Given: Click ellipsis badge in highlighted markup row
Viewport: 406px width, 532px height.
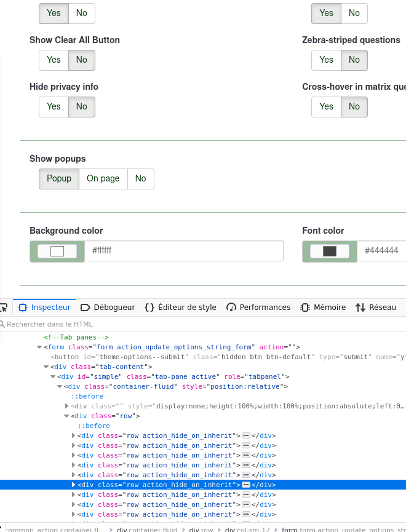Looking at the screenshot, I should pos(246,485).
